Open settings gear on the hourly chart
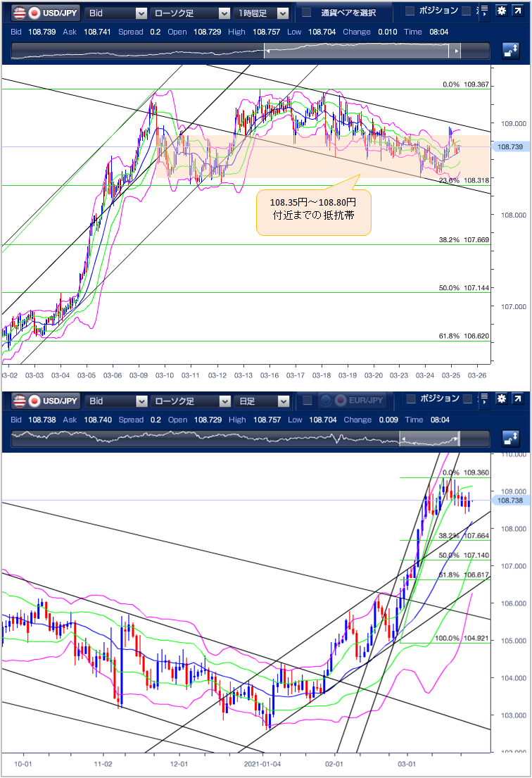Image resolution: width=532 pixels, height=778 pixels. (501, 11)
